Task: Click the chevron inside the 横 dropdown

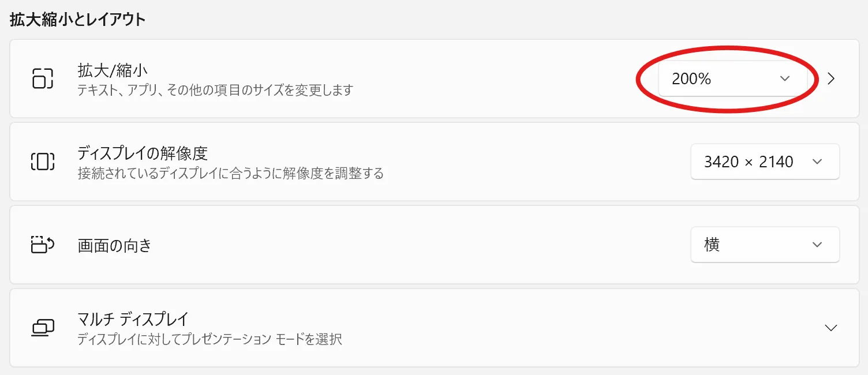Action: point(817,245)
